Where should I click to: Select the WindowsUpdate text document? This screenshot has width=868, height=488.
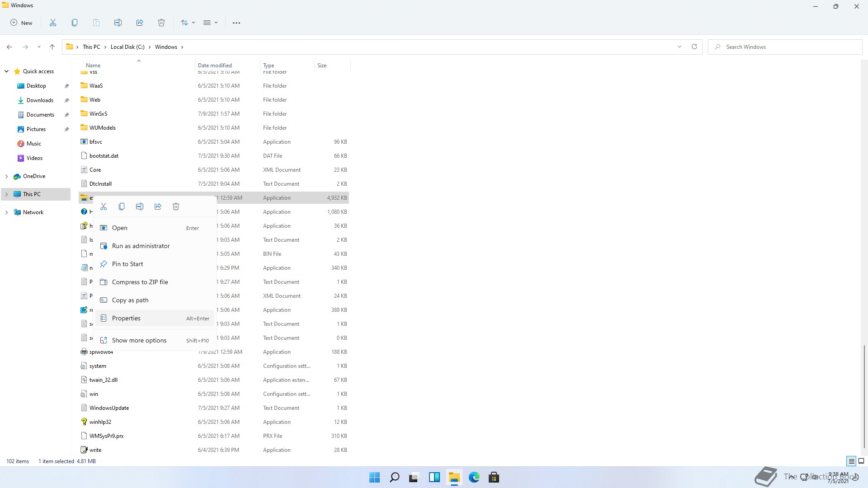pyautogui.click(x=214, y=408)
